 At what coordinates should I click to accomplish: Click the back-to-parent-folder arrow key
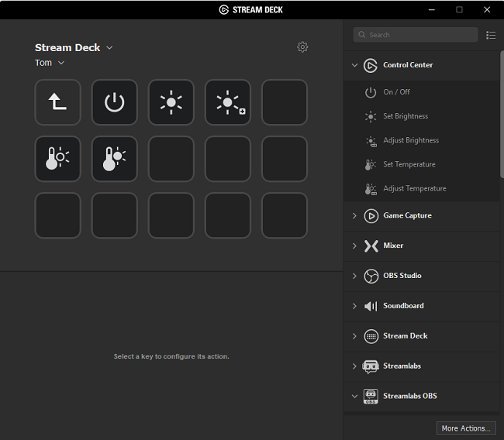click(58, 102)
